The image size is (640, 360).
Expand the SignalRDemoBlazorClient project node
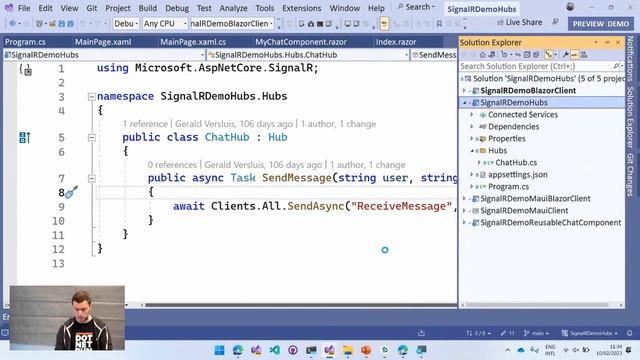coord(464,91)
